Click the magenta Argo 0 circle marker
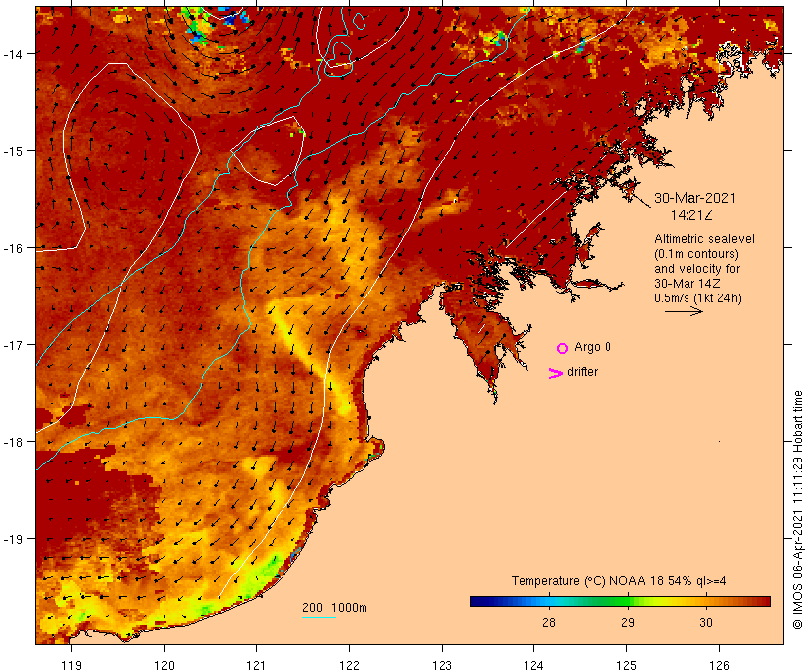Screen dimensions: 810x672 (x=563, y=348)
